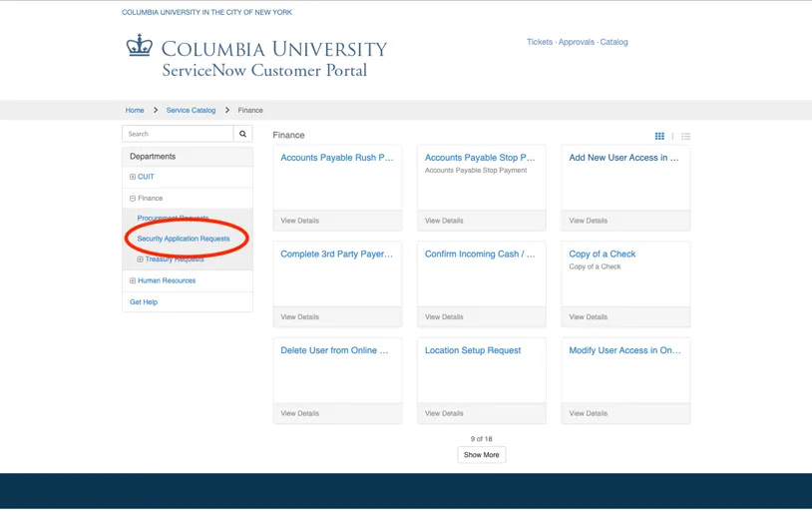The height and width of the screenshot is (519, 812).
Task: Click the search magnifier button
Action: coord(242,134)
